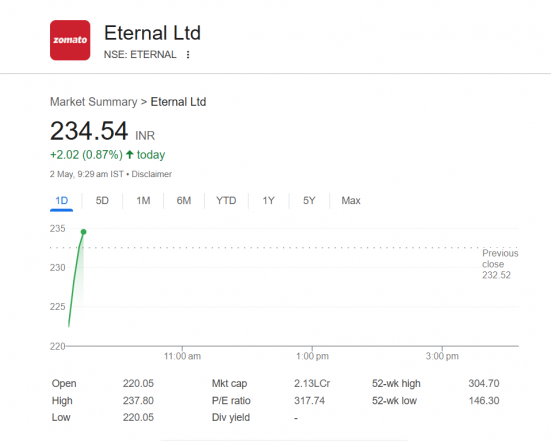Open the Disclaimer link

tap(151, 174)
